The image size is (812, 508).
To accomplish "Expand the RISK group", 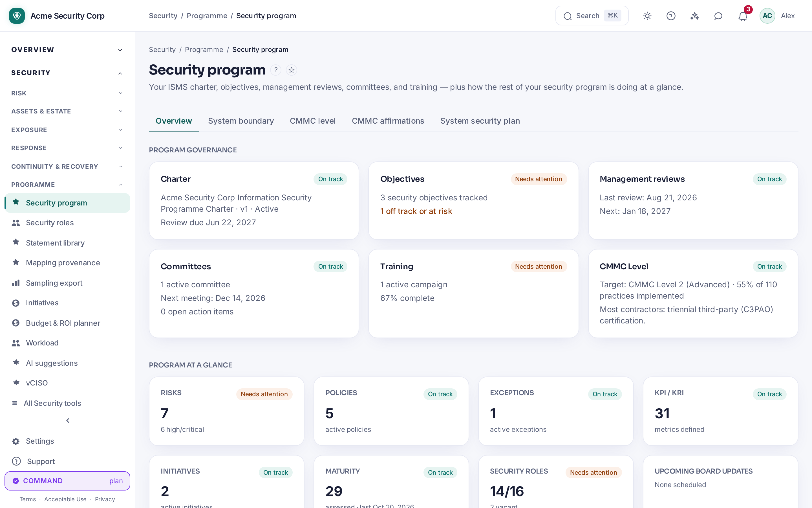I will click(67, 93).
